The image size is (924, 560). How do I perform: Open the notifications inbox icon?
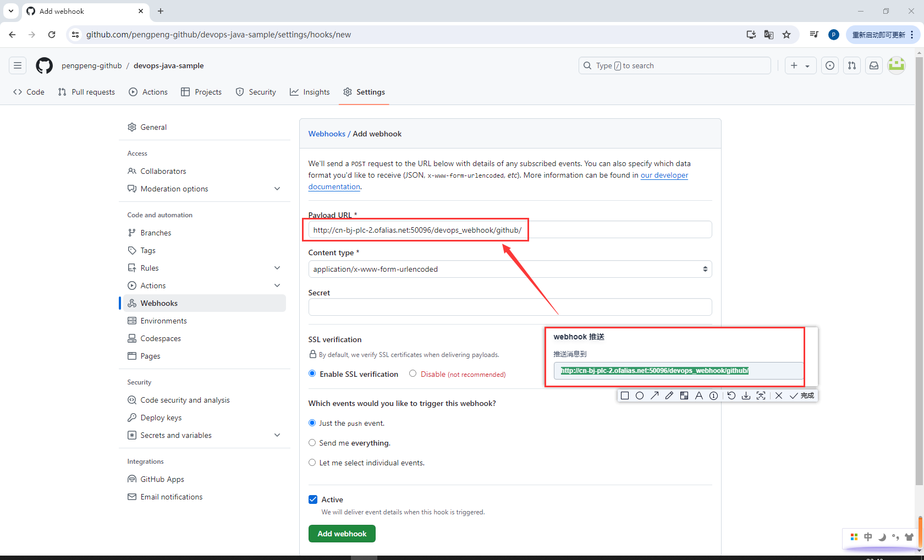[x=874, y=65]
